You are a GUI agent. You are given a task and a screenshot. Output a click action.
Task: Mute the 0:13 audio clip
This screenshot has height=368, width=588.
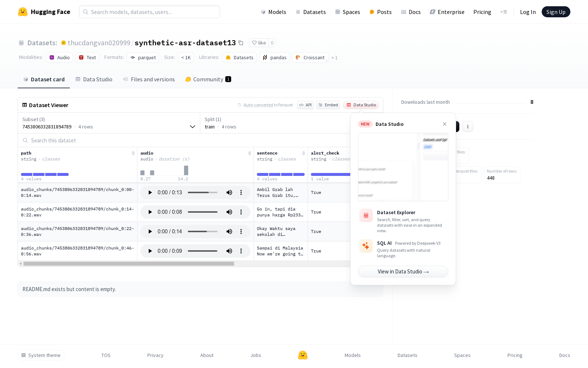(x=229, y=192)
